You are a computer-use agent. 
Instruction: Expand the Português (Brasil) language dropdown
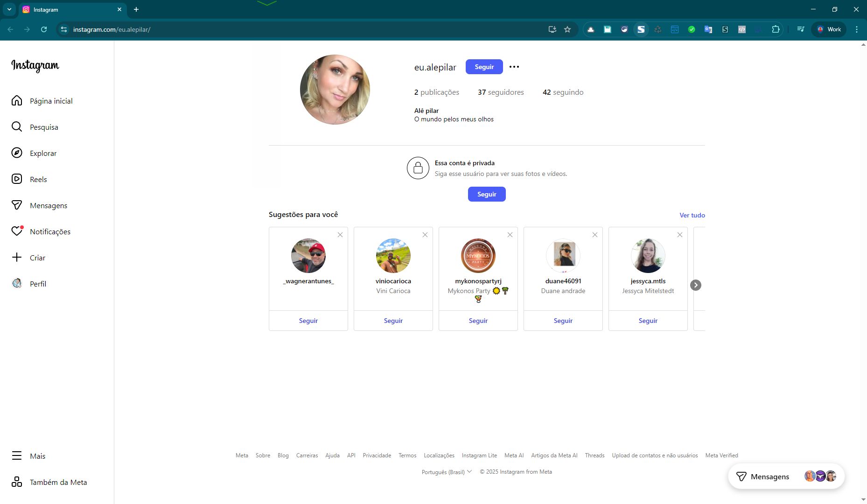click(x=447, y=472)
